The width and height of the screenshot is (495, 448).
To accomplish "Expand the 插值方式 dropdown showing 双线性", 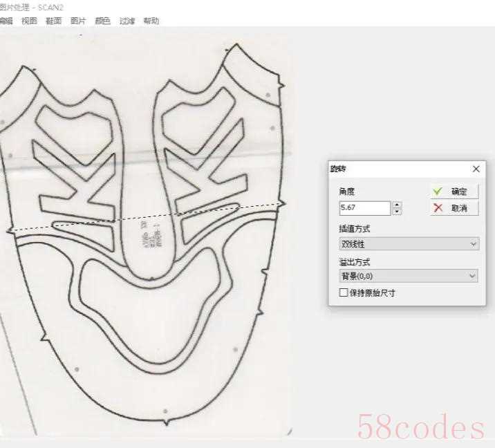I will tap(408, 244).
